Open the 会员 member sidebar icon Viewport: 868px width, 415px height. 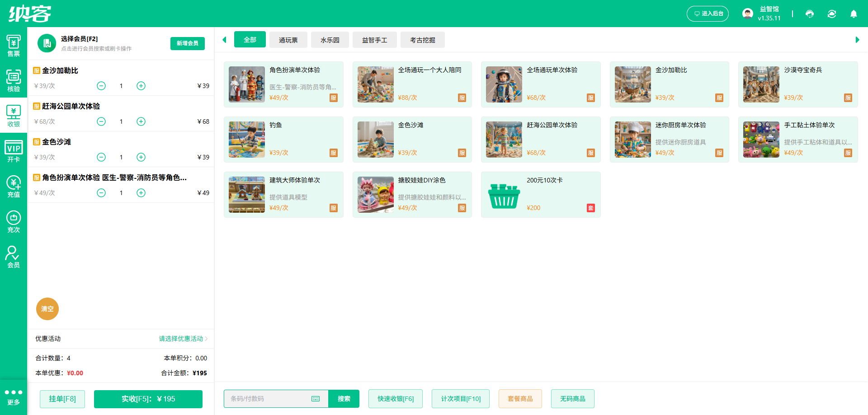pos(14,256)
